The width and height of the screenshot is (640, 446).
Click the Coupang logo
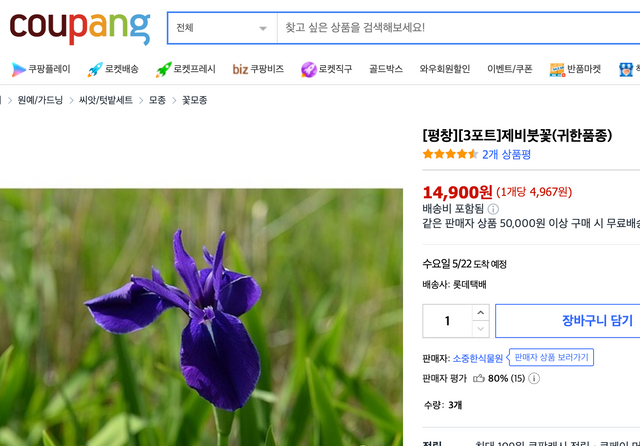point(80,28)
